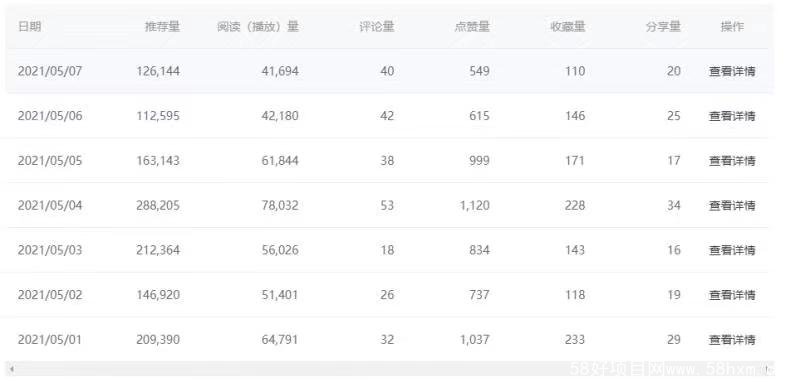This screenshot has height=382, width=800.
Task: Click likes value 549
Action: tap(480, 71)
